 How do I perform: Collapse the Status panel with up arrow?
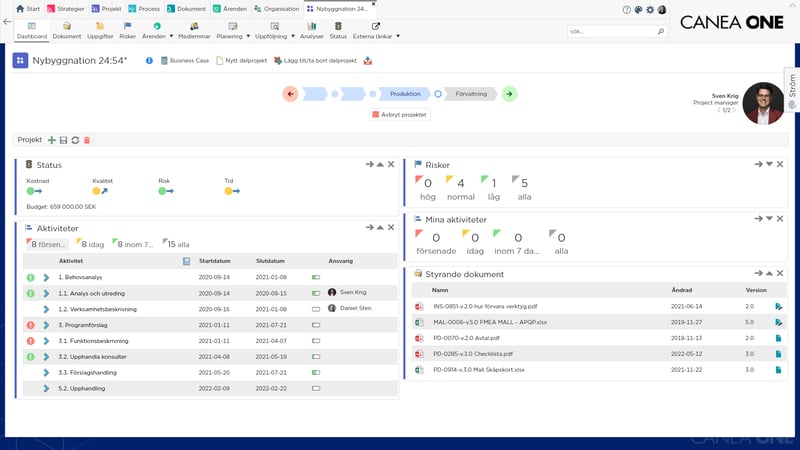[x=380, y=164]
